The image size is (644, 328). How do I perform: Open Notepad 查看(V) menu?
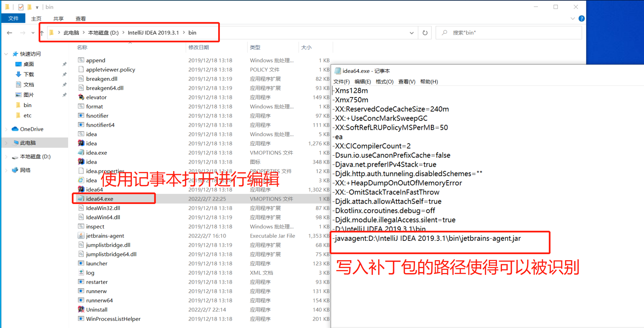coord(407,82)
